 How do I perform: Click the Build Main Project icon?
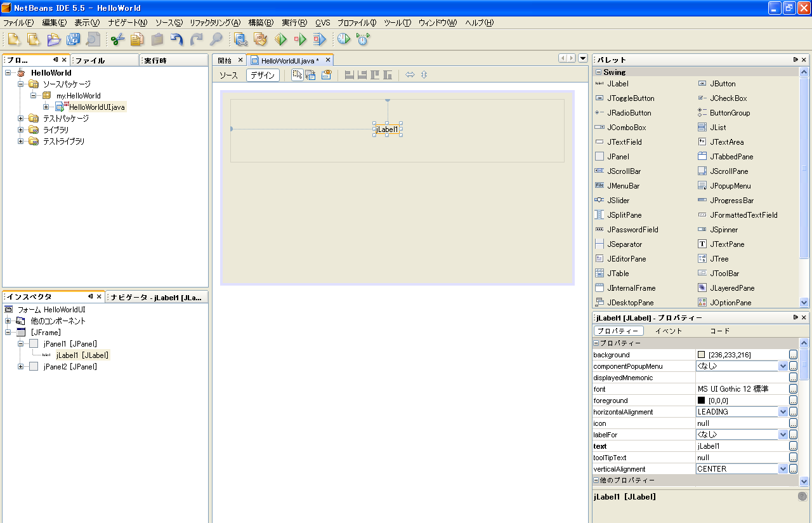(x=241, y=39)
